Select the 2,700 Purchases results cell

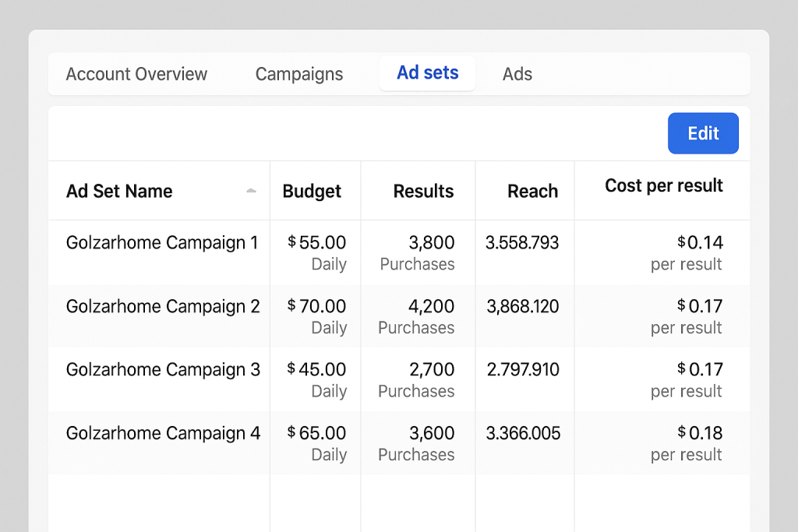point(418,379)
